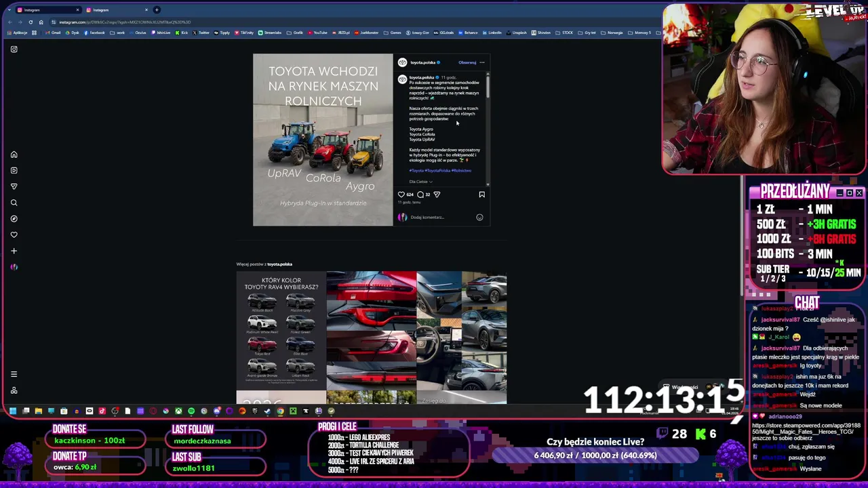Open Reels icon in Instagram sidebar
The width and height of the screenshot is (868, 488).
click(x=14, y=170)
